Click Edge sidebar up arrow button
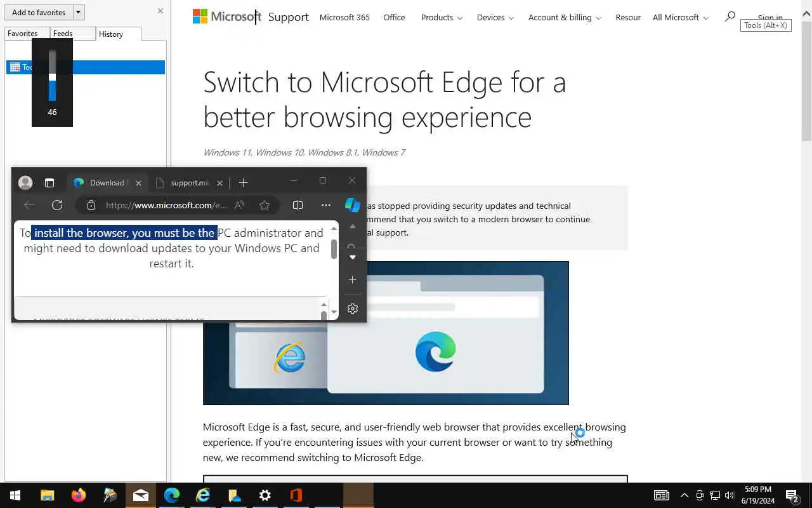The image size is (812, 508). coord(353,227)
